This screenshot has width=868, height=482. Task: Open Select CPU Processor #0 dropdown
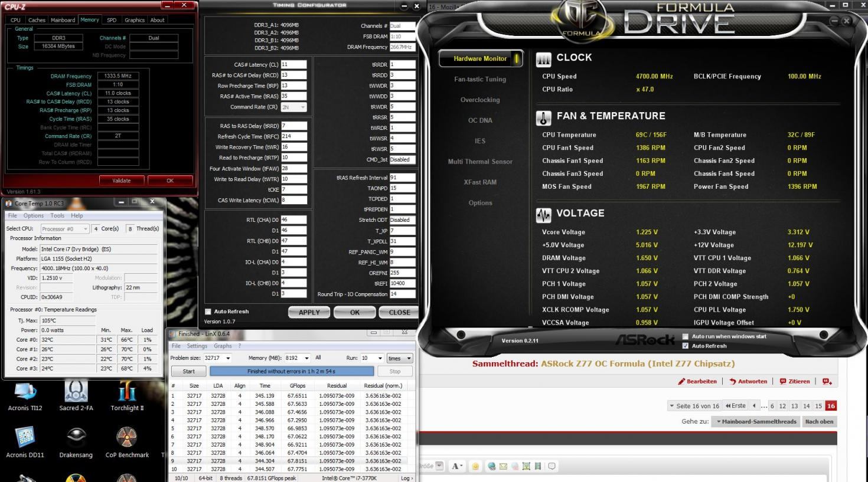(65, 229)
